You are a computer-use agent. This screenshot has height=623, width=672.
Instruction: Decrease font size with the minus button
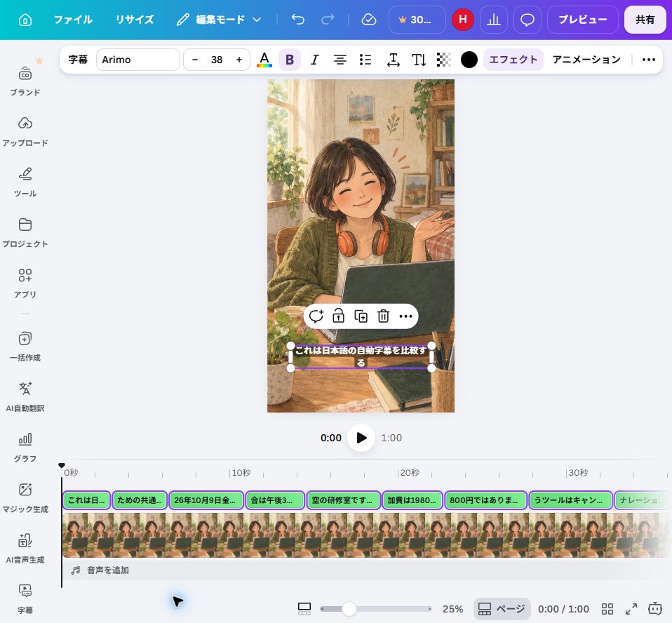[x=195, y=60]
